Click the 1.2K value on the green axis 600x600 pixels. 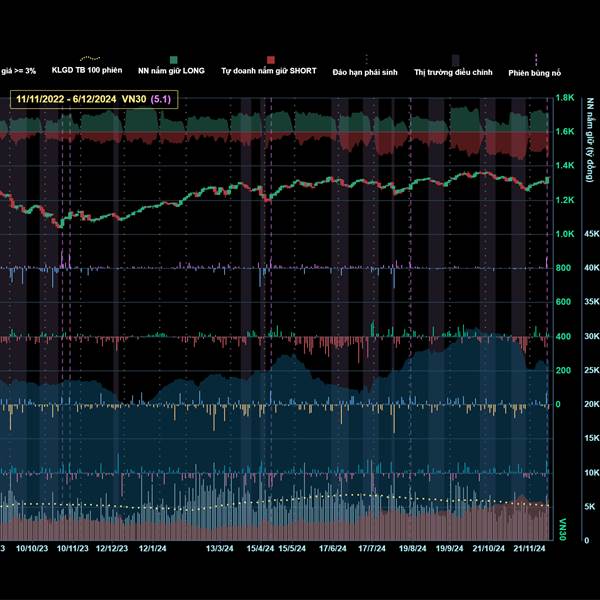coord(565,200)
